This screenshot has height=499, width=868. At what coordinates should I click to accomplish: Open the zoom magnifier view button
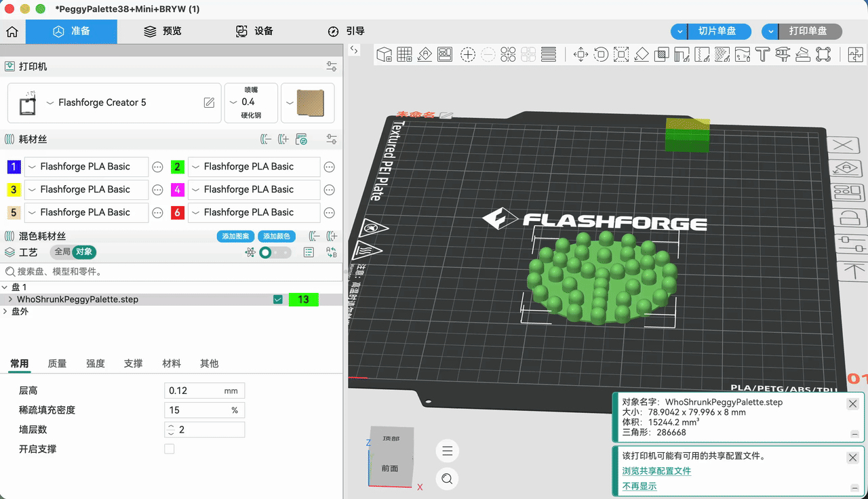click(447, 479)
